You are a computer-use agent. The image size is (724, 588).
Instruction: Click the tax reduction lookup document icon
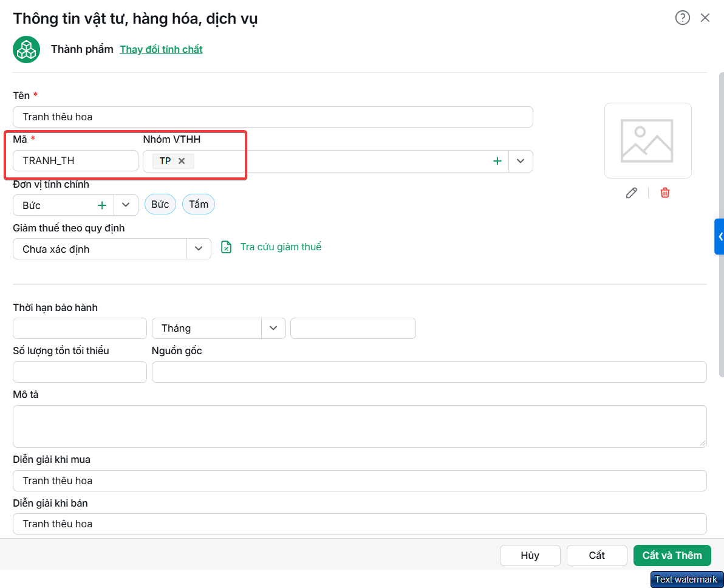pos(226,247)
